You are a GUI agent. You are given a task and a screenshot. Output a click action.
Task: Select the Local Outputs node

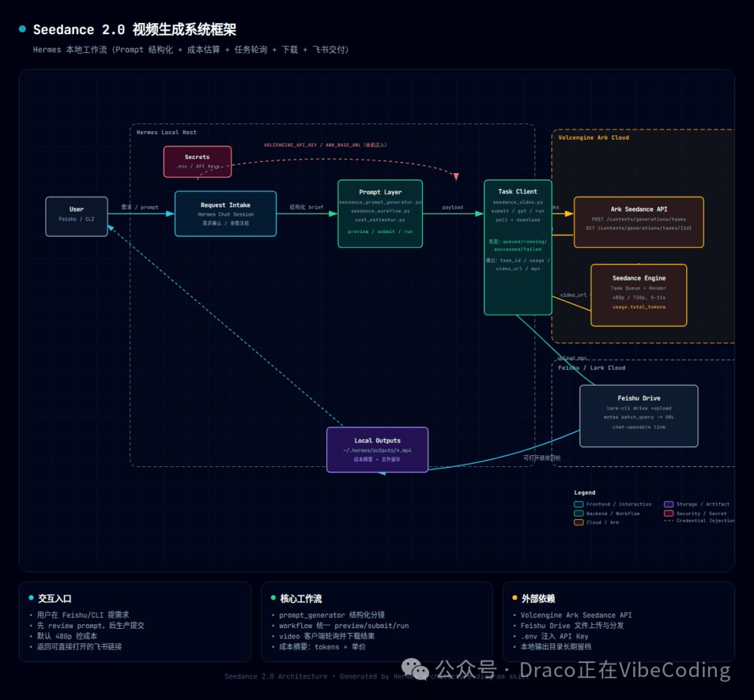377,450
